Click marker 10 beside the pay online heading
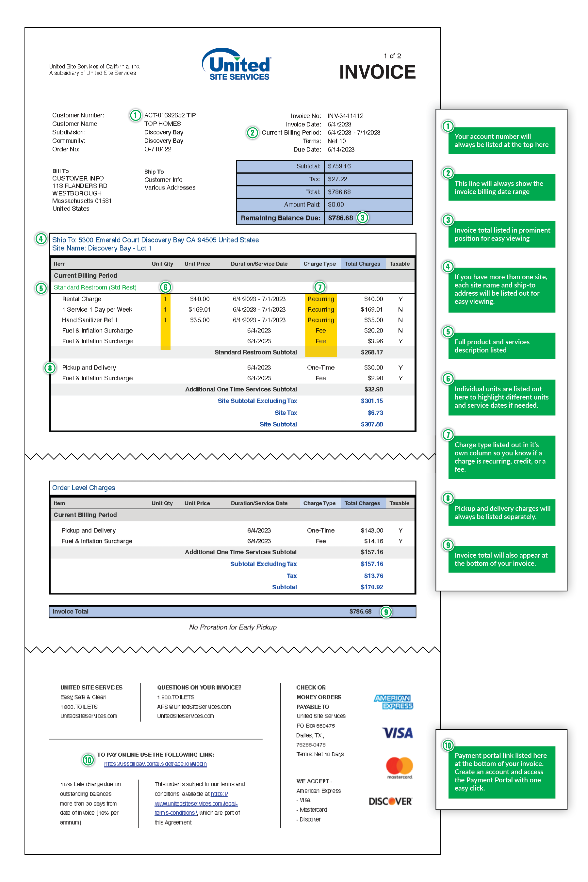 point(88,760)
